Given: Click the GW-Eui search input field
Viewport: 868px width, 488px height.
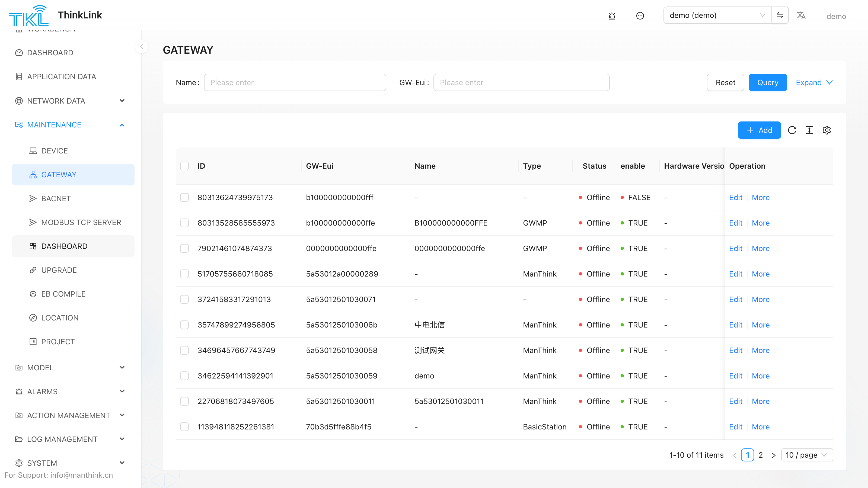Looking at the screenshot, I should pos(521,82).
